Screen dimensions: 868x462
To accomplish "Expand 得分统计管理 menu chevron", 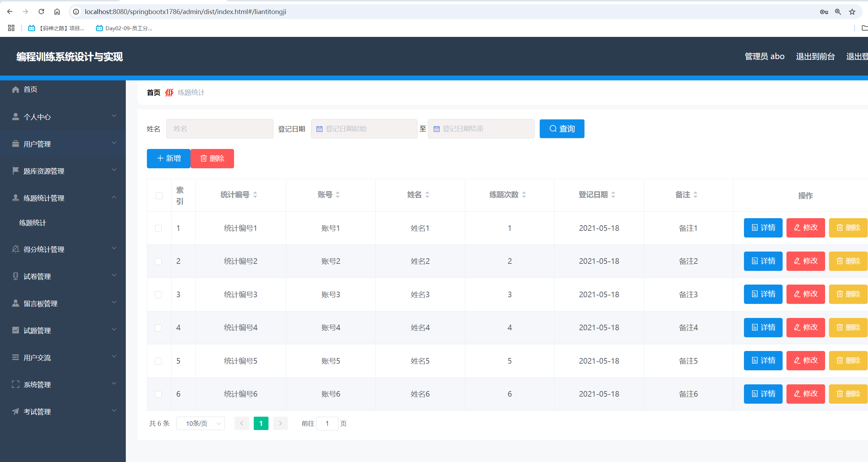I will point(114,248).
